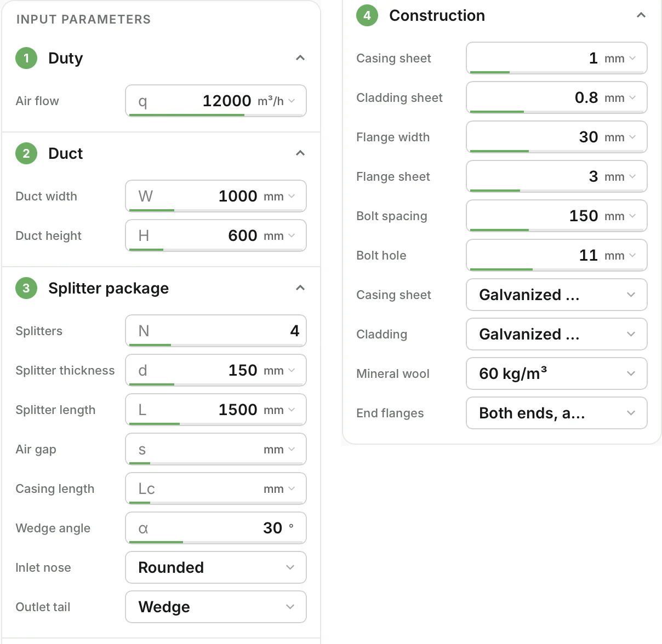Click the INPUT PARAMETERS header text
This screenshot has height=644, width=662.
[x=83, y=19]
